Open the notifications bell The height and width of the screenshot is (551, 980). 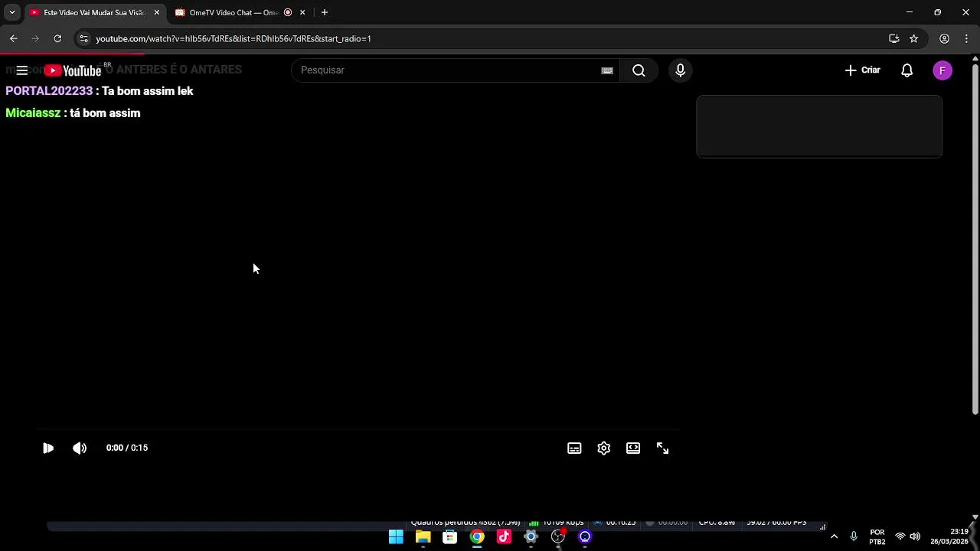click(x=906, y=70)
